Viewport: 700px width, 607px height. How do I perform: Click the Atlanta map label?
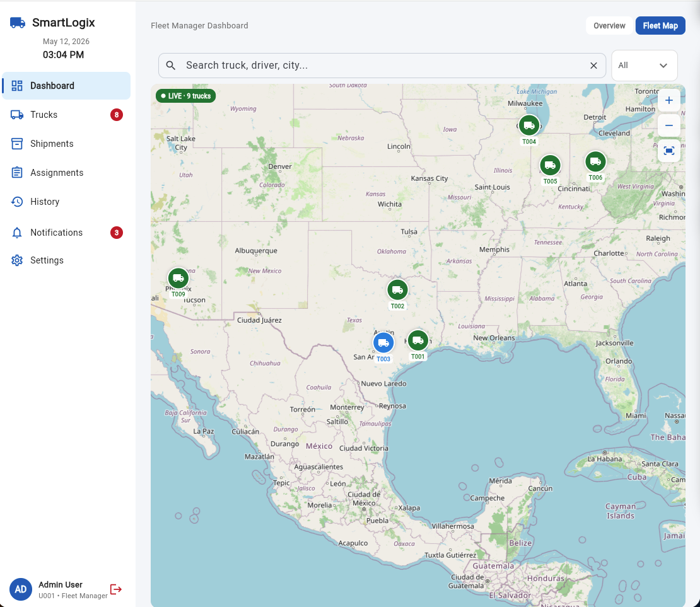pyautogui.click(x=575, y=284)
